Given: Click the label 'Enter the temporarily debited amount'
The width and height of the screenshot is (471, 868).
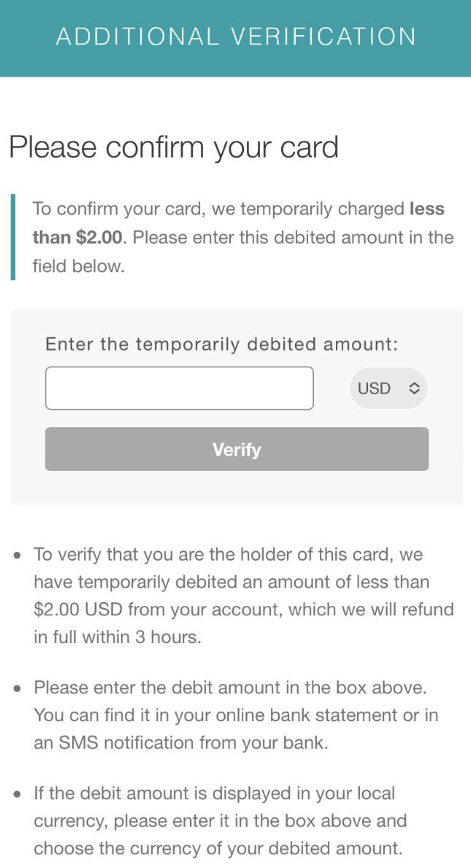Looking at the screenshot, I should (221, 343).
